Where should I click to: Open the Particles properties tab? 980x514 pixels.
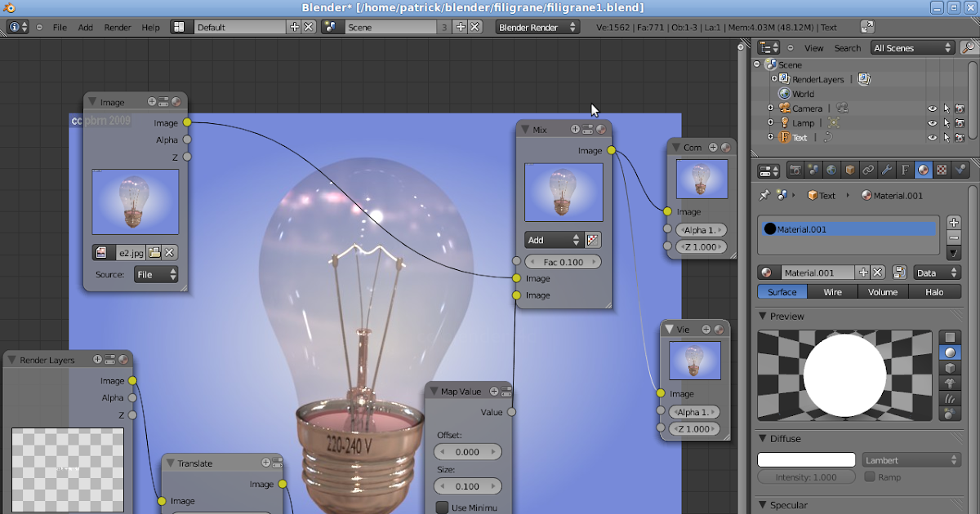coord(960,171)
